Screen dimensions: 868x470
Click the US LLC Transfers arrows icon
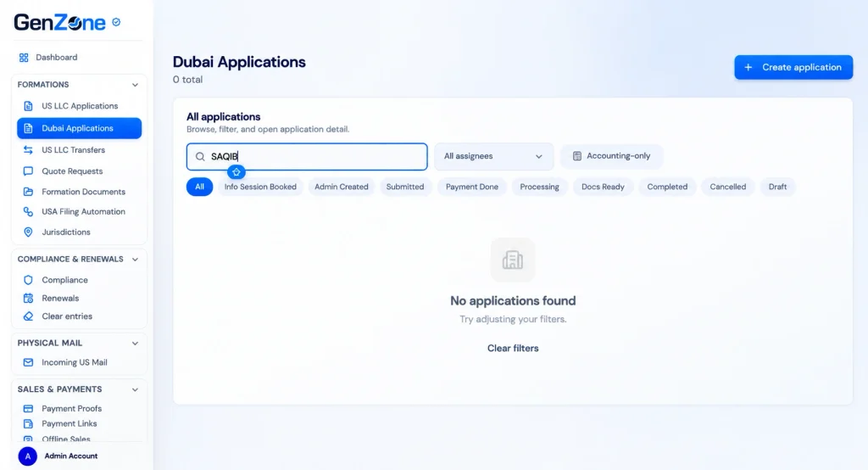click(x=28, y=149)
